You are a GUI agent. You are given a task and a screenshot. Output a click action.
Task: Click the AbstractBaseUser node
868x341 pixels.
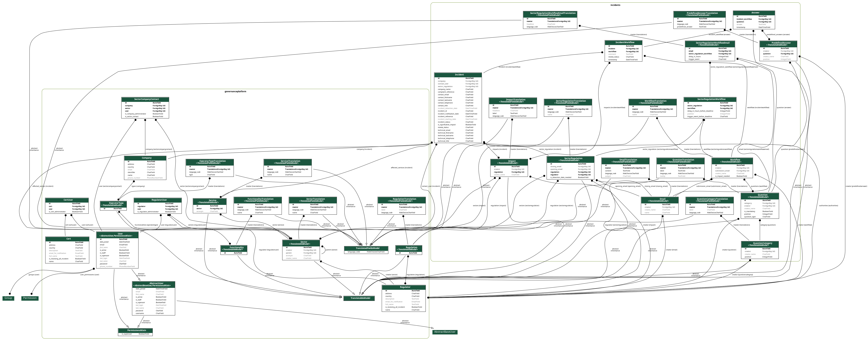(445, 332)
